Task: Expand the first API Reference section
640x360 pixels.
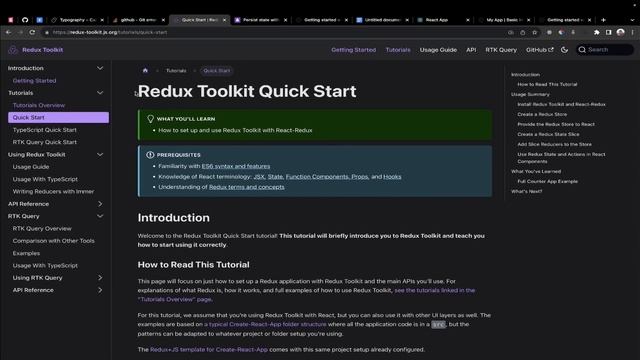Action: (x=100, y=204)
